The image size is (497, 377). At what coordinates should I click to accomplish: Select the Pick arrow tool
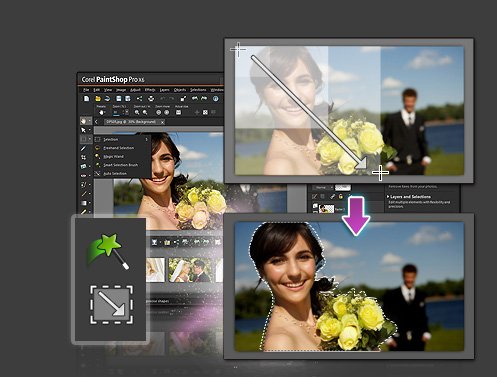[x=83, y=130]
